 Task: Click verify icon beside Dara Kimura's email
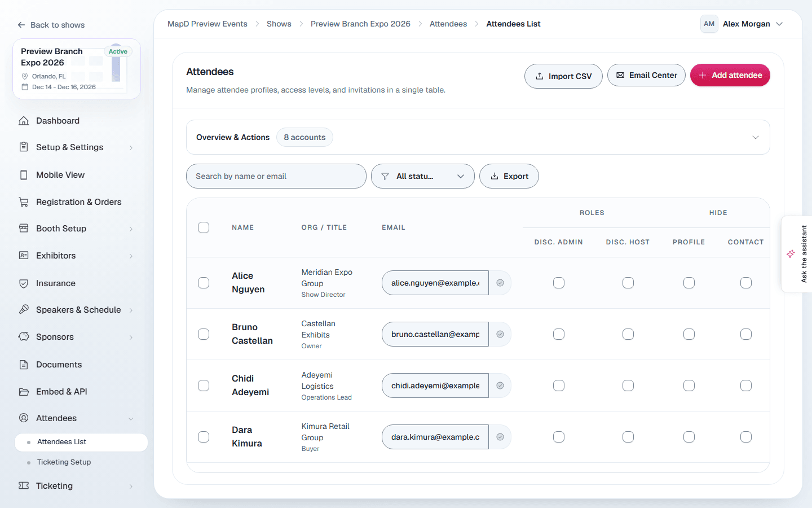point(500,437)
